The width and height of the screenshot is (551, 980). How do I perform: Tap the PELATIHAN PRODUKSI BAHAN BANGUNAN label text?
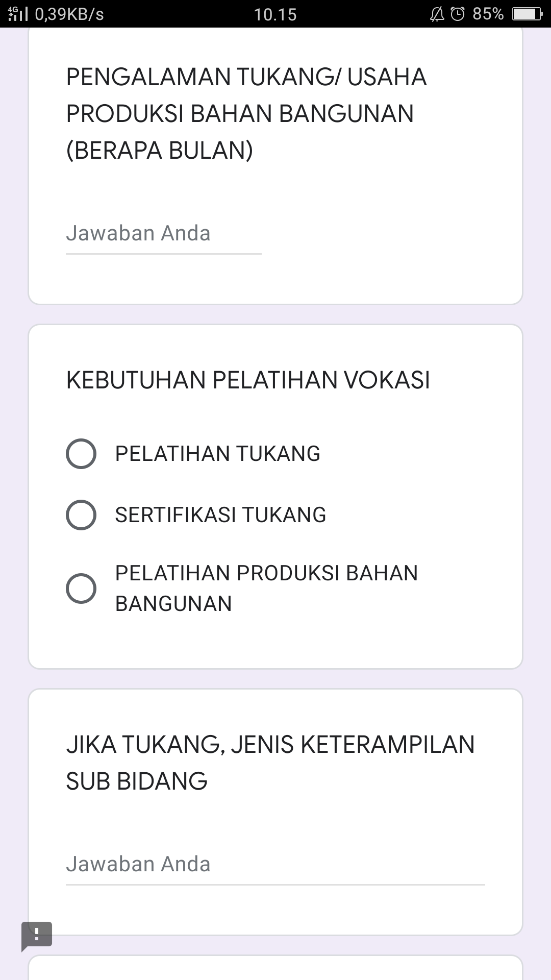click(266, 588)
